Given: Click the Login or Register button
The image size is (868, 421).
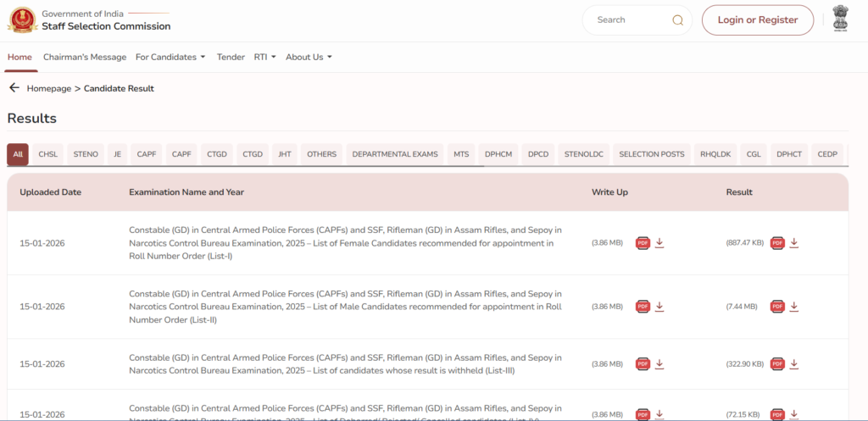Looking at the screenshot, I should click(x=757, y=20).
